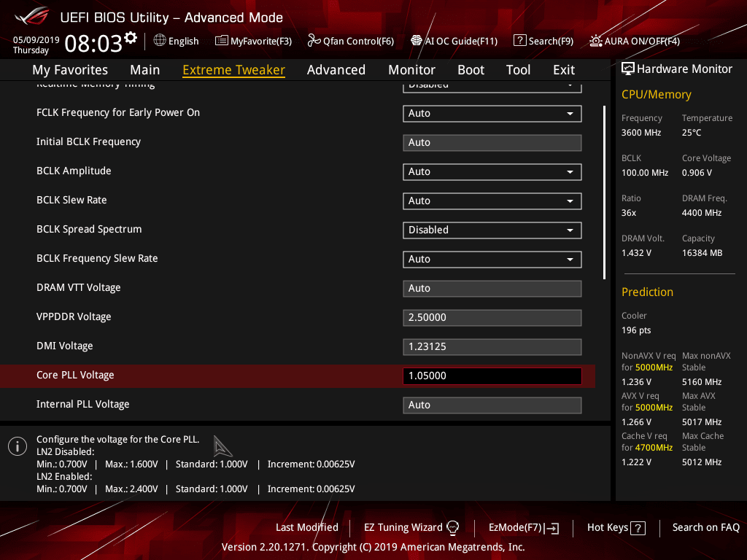Screen dimensions: 747x560
Task: Click the MyFavorite list icon
Action: [221, 41]
